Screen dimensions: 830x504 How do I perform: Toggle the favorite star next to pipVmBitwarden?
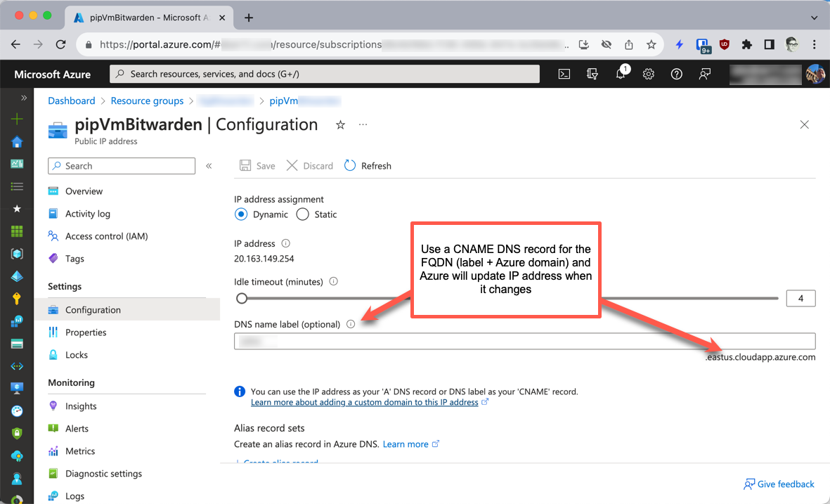pos(340,124)
